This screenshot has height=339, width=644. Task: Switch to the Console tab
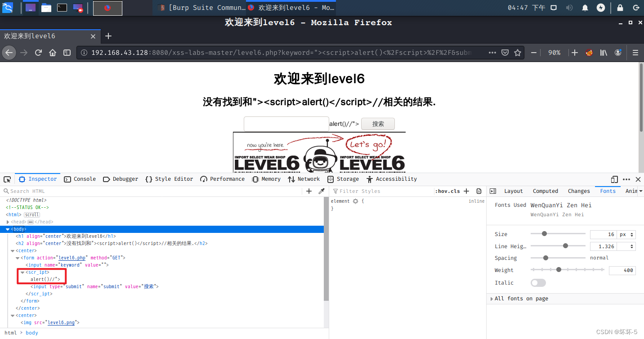pos(80,179)
